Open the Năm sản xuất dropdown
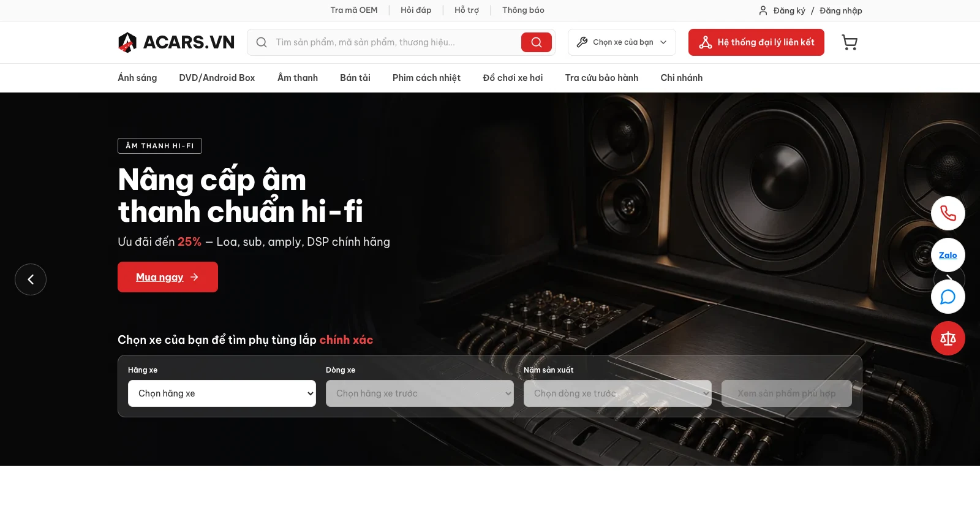The width and height of the screenshot is (980, 516). [x=617, y=393]
